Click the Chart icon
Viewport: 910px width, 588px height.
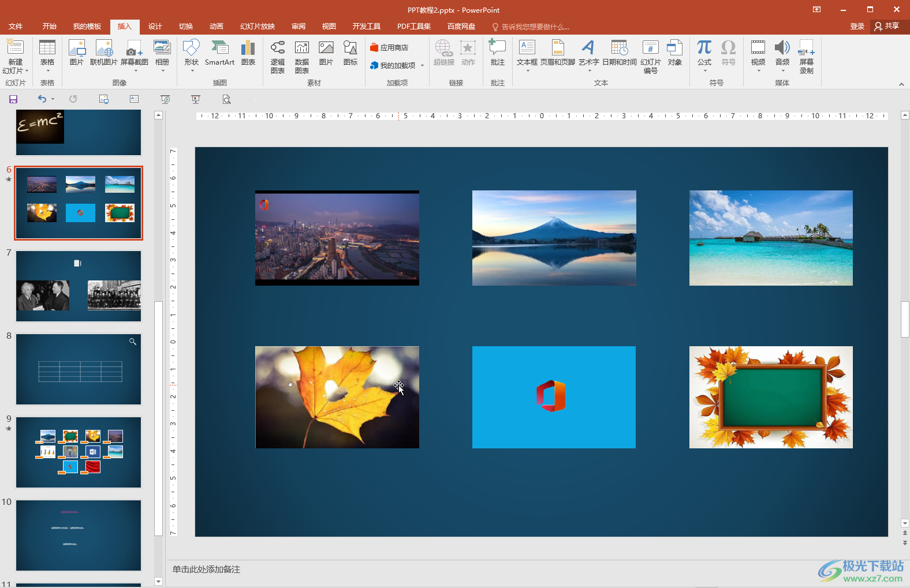(248, 53)
